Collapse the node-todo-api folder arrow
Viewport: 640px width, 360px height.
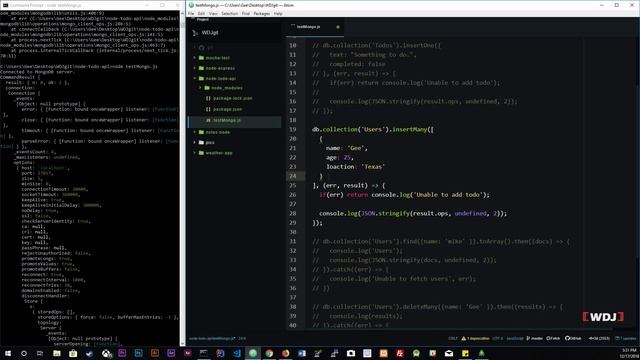(x=195, y=78)
